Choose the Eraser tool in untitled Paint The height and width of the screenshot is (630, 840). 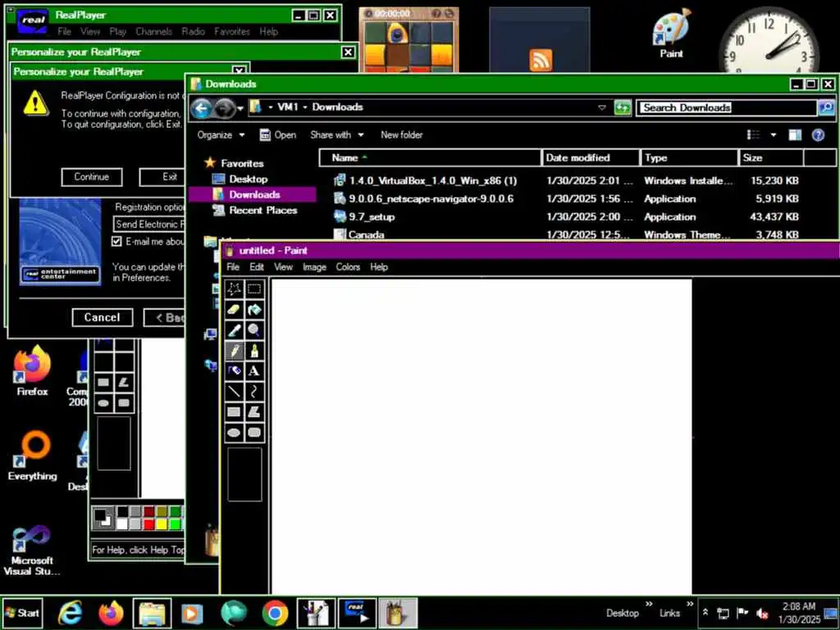coord(234,309)
